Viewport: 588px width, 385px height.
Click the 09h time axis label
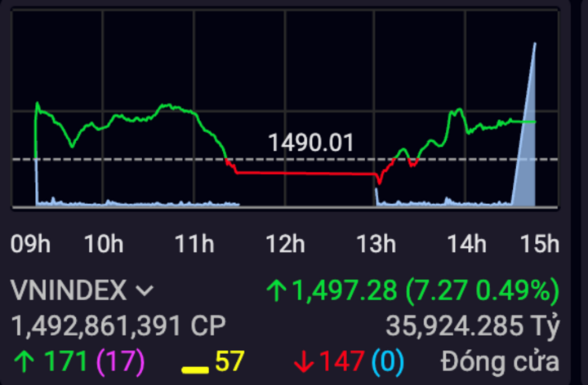(30, 244)
